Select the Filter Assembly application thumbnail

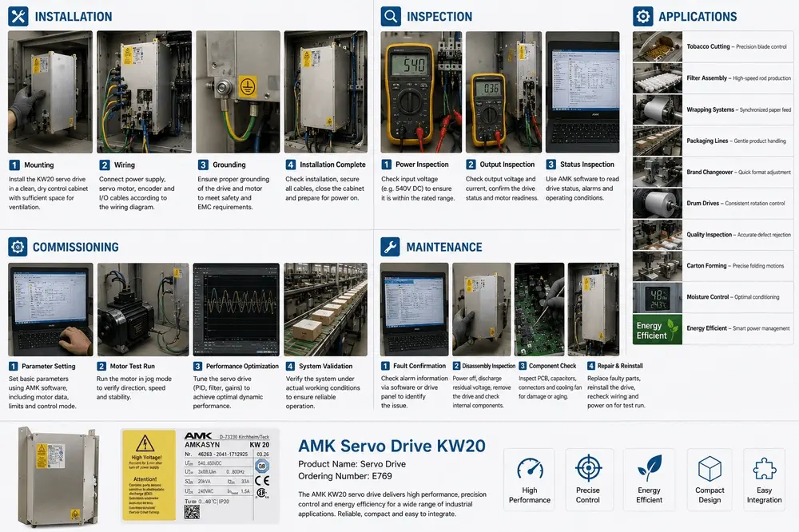click(x=658, y=78)
